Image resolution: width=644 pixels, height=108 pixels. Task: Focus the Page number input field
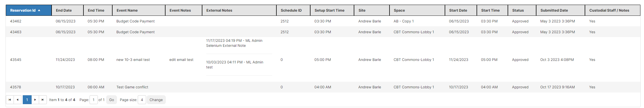click(94, 100)
